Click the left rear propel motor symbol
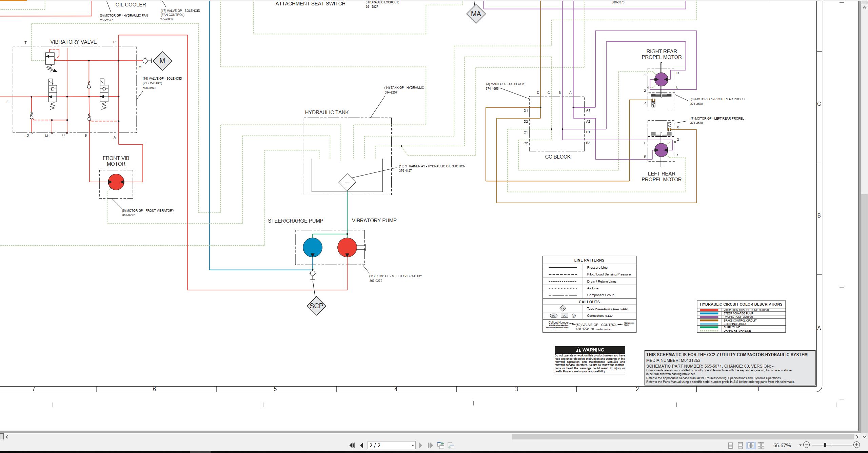 (x=661, y=150)
